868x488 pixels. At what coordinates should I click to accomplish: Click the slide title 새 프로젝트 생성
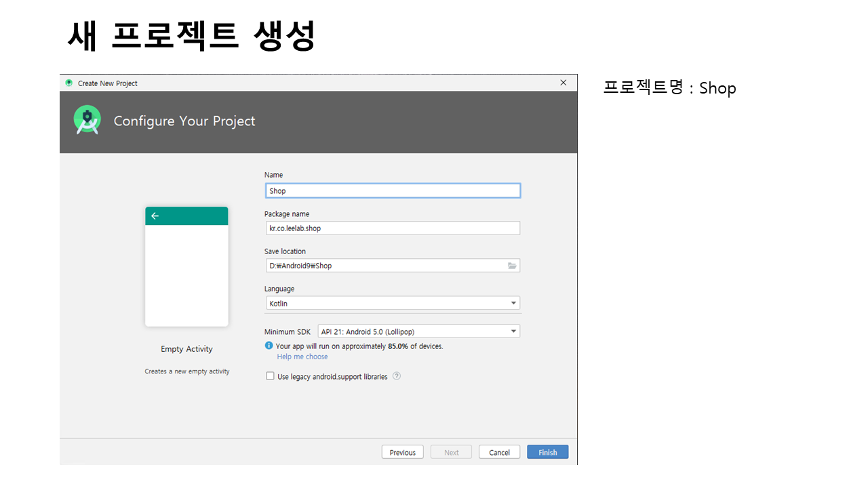coord(191,37)
